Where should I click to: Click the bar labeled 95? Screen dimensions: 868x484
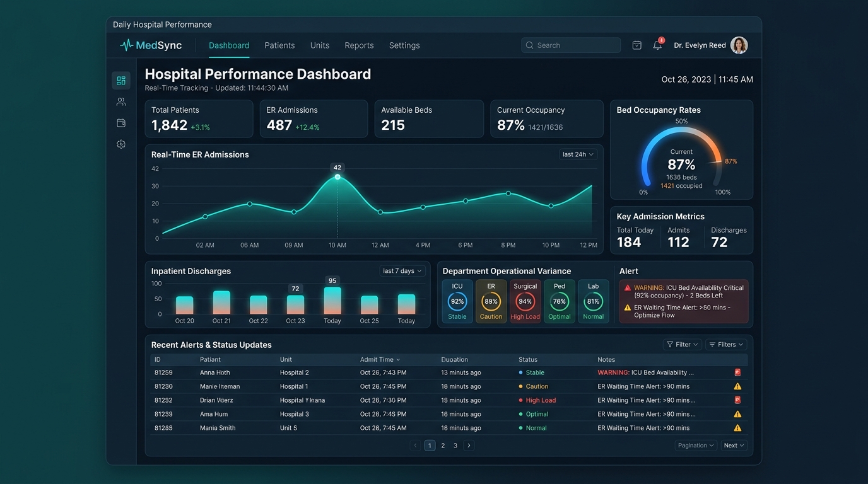(332, 301)
